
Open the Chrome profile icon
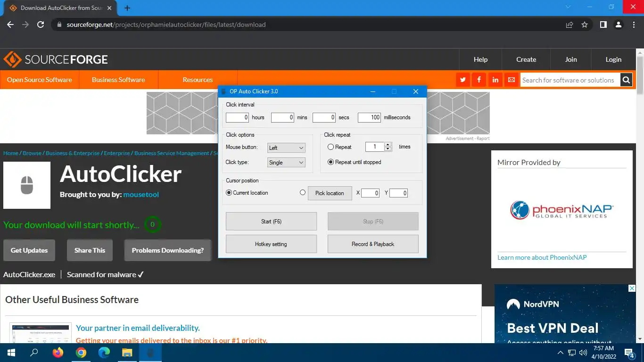[x=619, y=25]
